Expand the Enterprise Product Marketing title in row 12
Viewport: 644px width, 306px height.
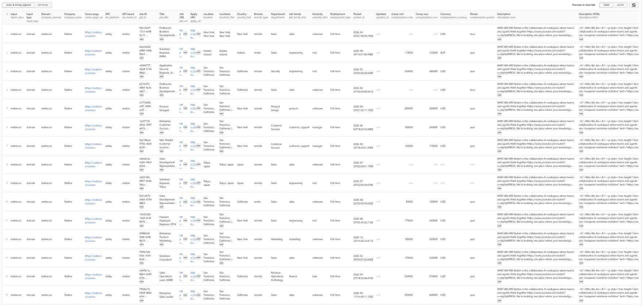[x=162, y=244]
